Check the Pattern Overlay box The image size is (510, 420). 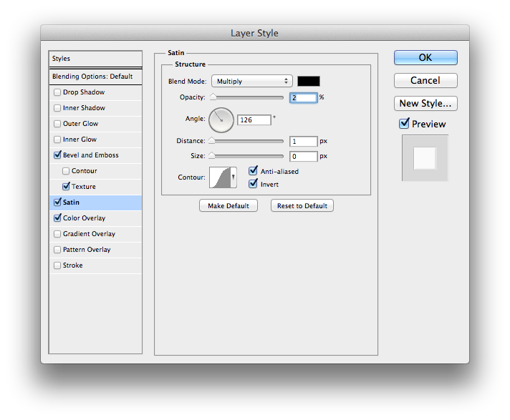pos(57,250)
